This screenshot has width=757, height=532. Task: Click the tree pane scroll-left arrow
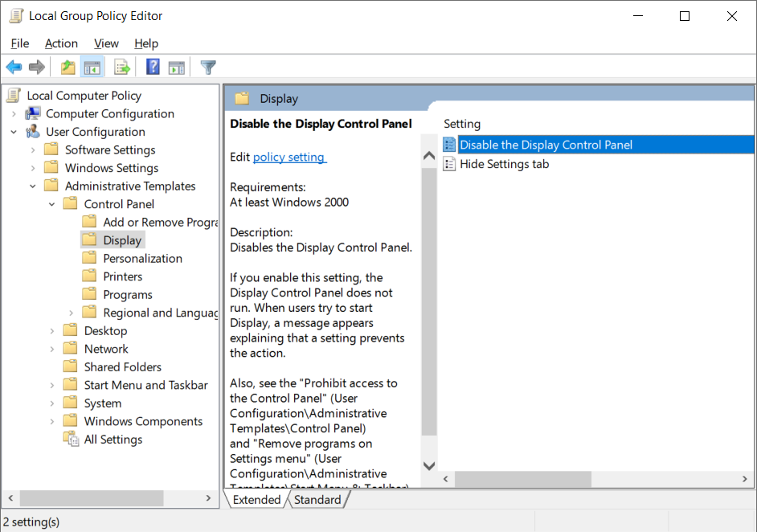click(10, 497)
